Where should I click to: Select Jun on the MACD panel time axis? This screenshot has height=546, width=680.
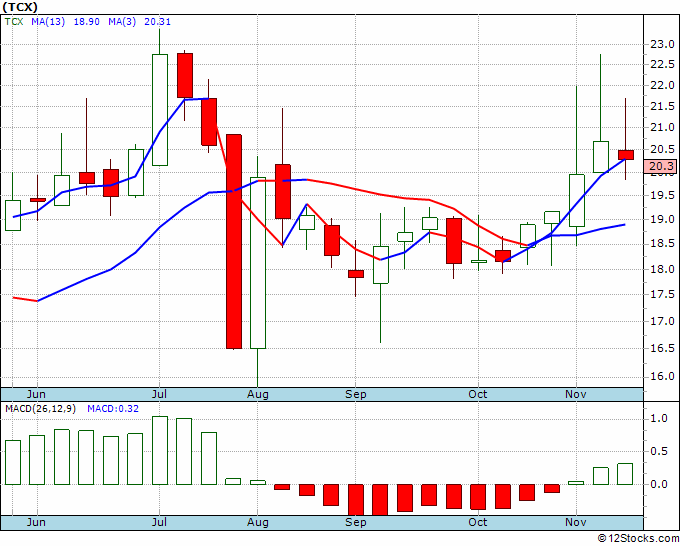(x=36, y=522)
